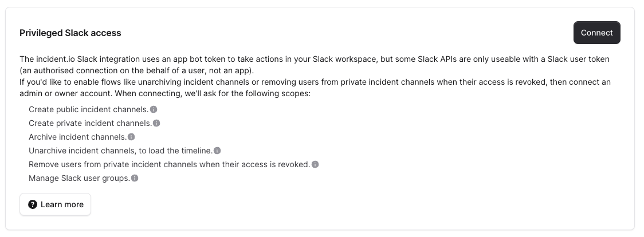Click info icon beside Create private incident channels
Screen dimensions: 644x237
[x=156, y=123]
